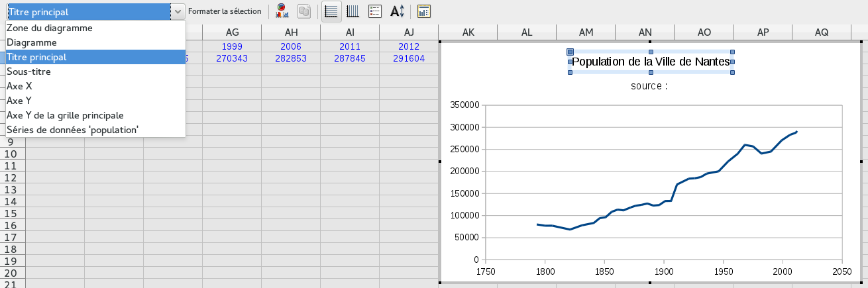Select 'Séries de données population' entry
Screen dimensions: 868x288
tap(72, 130)
